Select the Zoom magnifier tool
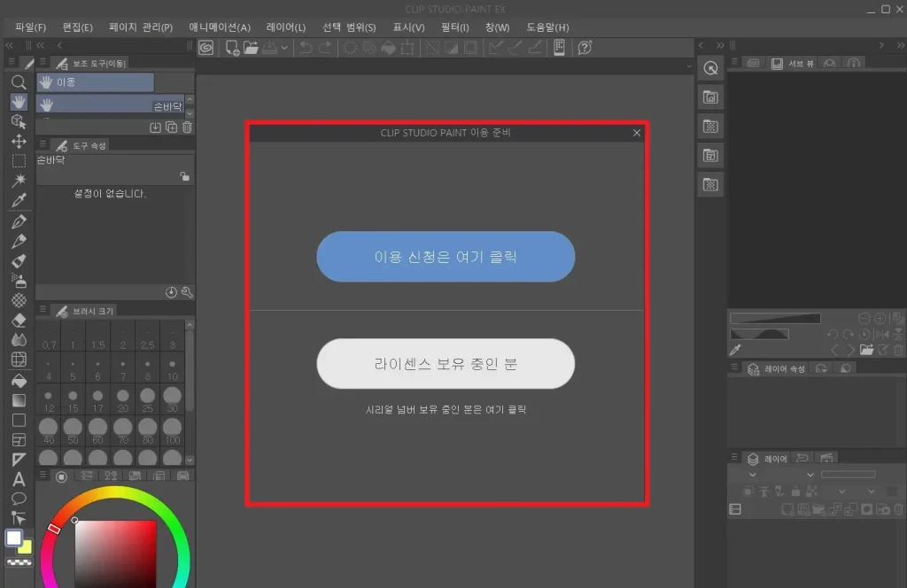Image resolution: width=907 pixels, height=588 pixels. (19, 81)
